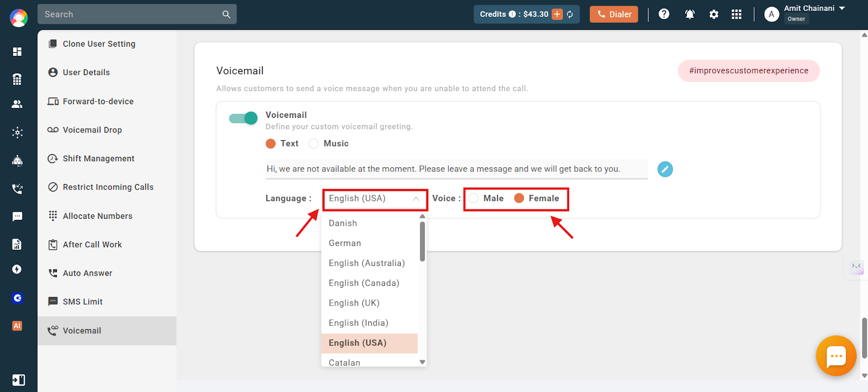Click the orange Dialer button
Viewport: 868px width, 392px height.
[614, 15]
